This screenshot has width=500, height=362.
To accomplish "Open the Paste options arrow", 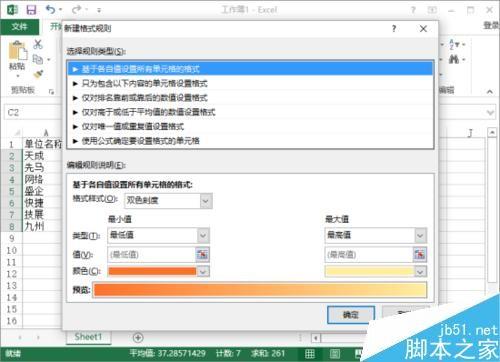I will pyautogui.click(x=17, y=76).
